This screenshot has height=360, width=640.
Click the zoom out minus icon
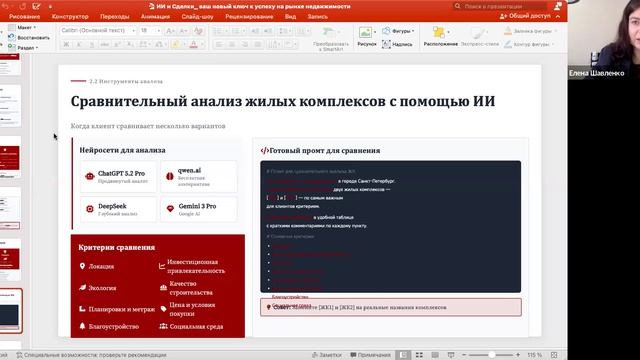click(x=464, y=355)
